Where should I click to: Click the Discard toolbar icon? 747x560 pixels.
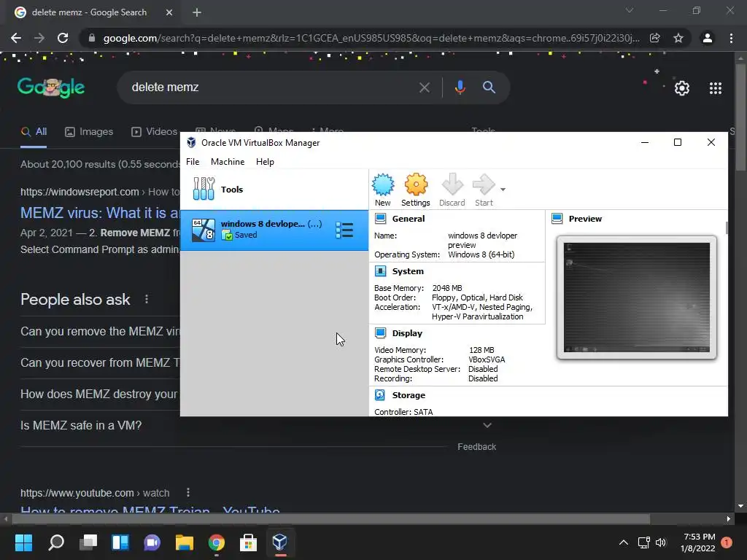(x=452, y=190)
